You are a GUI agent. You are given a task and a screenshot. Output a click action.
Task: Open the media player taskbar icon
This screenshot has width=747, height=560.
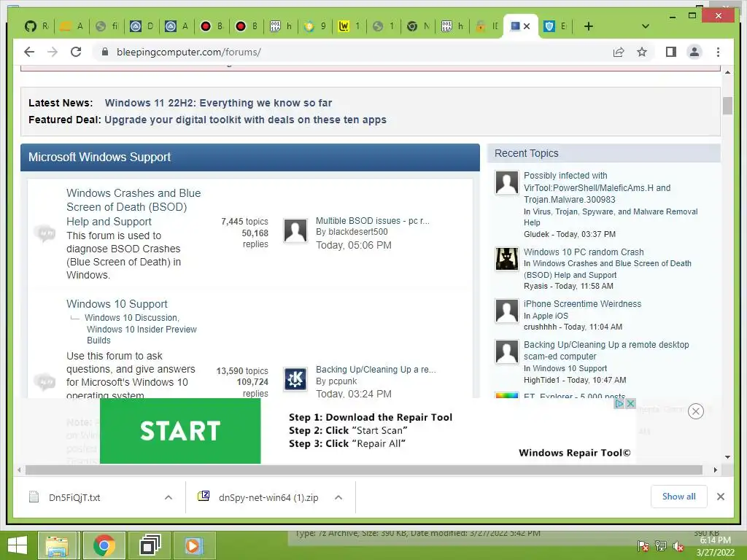tap(193, 545)
